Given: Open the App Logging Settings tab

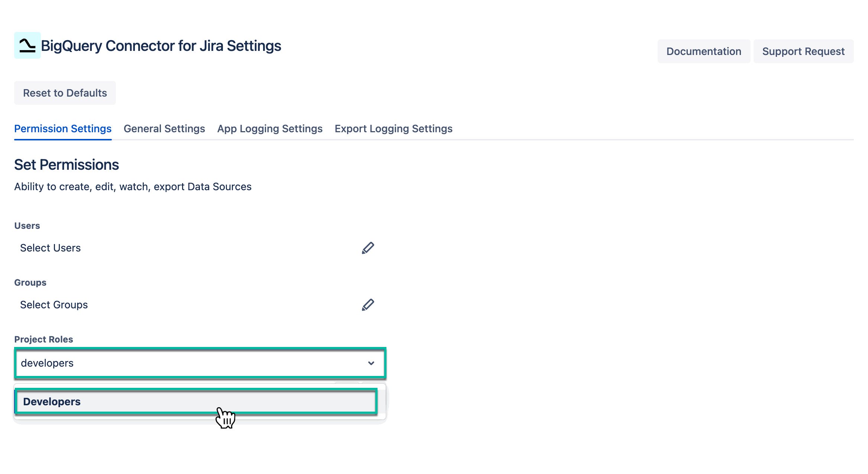Looking at the screenshot, I should click(270, 129).
